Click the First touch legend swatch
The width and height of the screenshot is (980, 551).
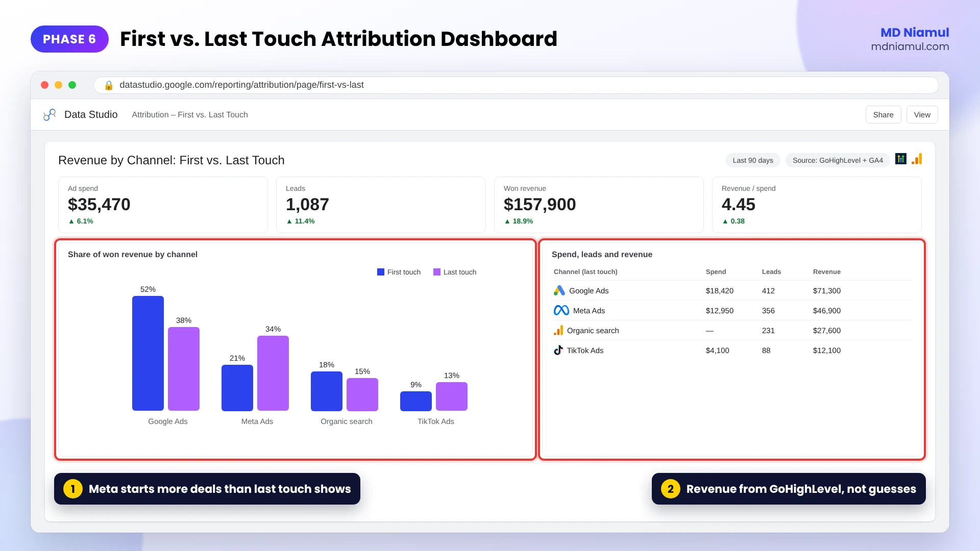coord(381,272)
